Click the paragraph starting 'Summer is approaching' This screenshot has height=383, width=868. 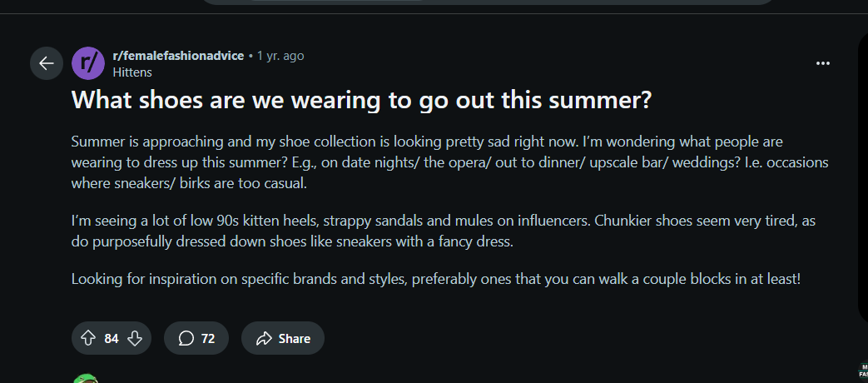pyautogui.click(x=449, y=162)
